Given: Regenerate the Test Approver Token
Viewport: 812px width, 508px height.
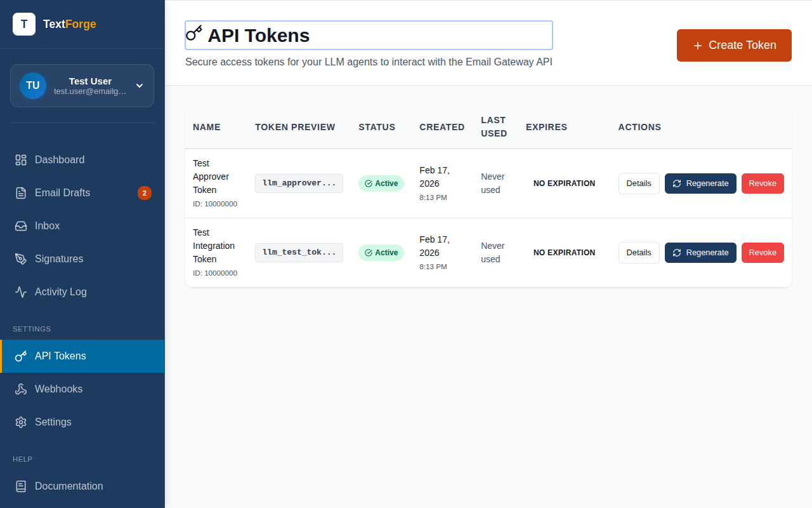Looking at the screenshot, I should [x=700, y=184].
